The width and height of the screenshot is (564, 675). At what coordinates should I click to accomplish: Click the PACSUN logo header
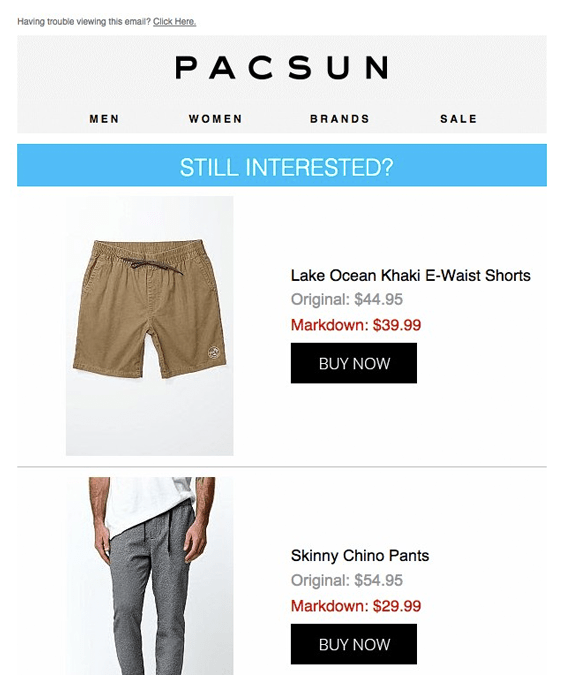pyautogui.click(x=282, y=68)
